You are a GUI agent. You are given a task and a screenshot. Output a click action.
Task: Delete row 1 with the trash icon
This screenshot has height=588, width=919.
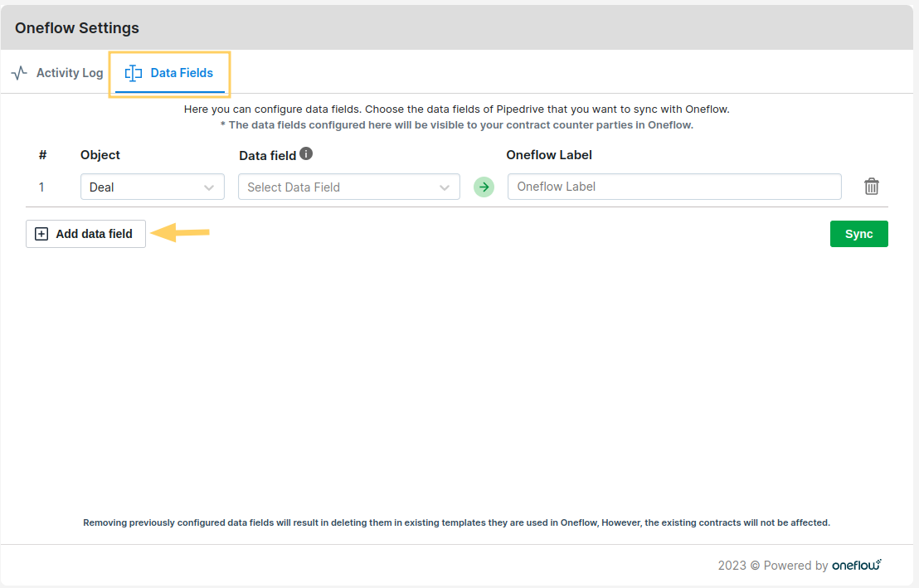[x=872, y=187]
